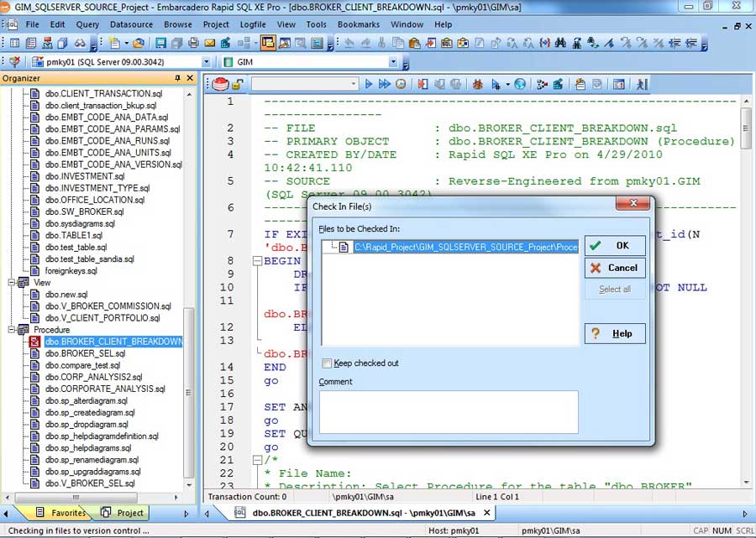Click the lock connection icon in editor toolbar
Viewport: 756px width, 538px height.
tap(237, 85)
